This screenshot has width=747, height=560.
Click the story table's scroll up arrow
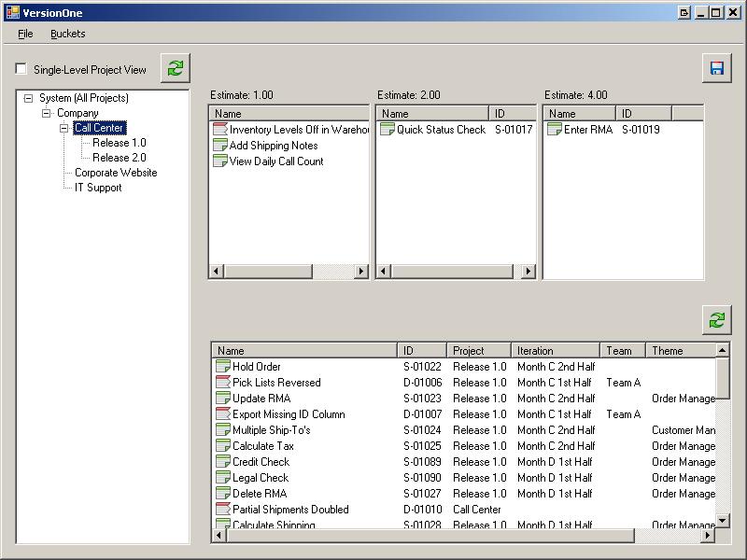click(x=722, y=351)
